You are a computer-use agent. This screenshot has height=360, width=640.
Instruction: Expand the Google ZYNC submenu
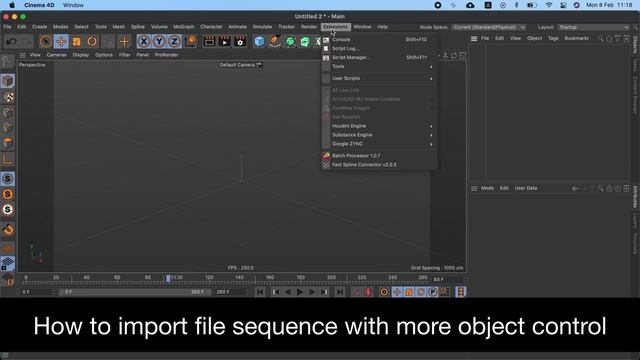pos(379,144)
